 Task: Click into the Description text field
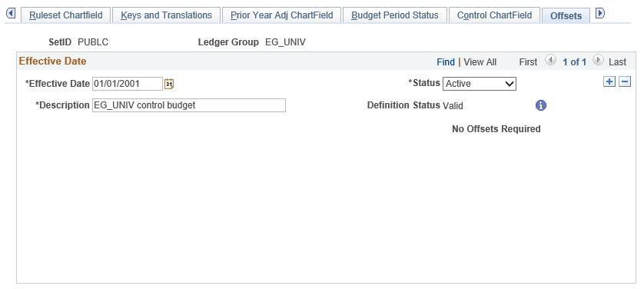pyautogui.click(x=189, y=105)
